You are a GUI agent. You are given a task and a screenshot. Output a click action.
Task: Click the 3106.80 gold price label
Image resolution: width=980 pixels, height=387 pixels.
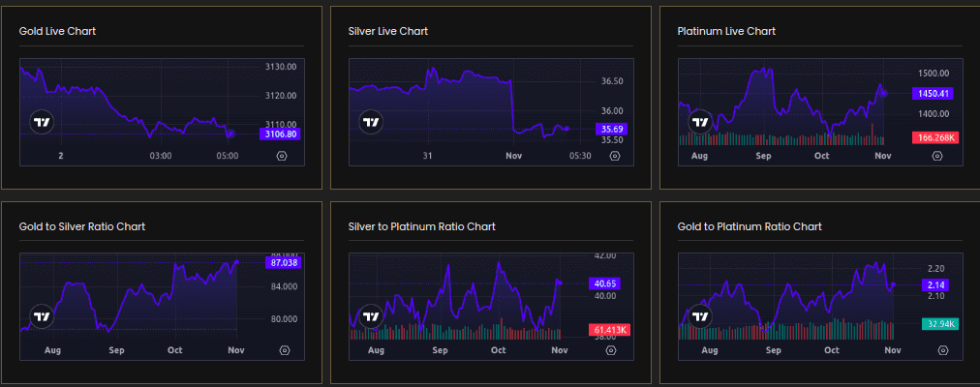click(282, 134)
